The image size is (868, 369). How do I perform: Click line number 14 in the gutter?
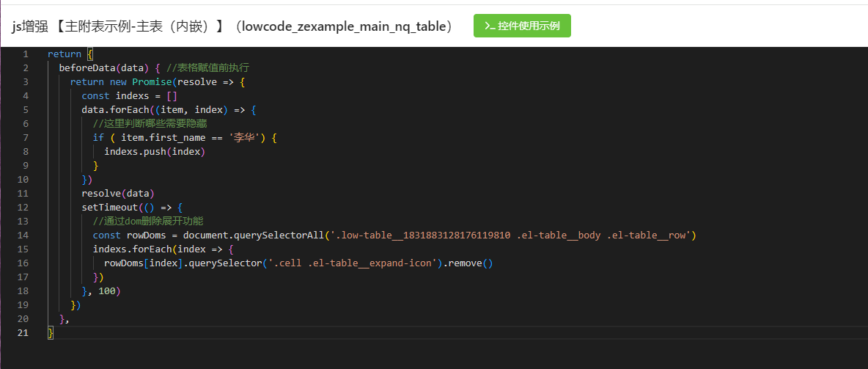click(x=23, y=235)
